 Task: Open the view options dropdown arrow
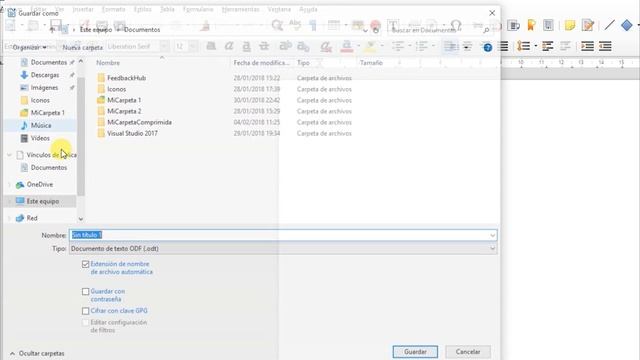[466, 47]
